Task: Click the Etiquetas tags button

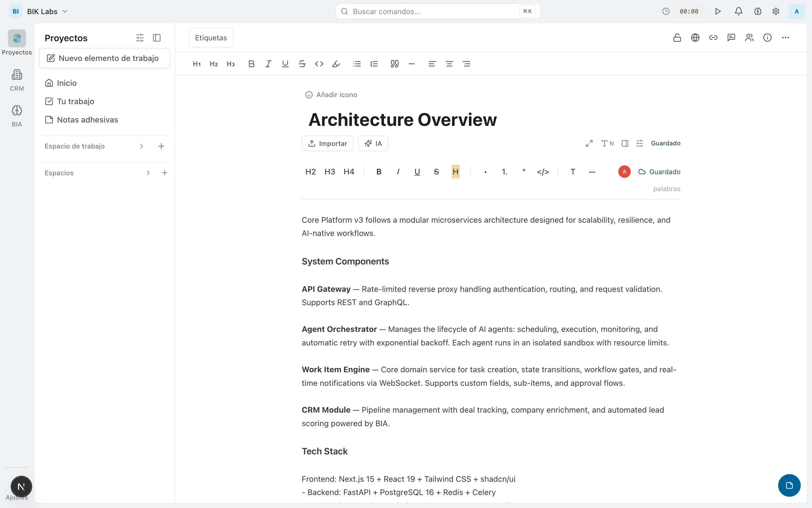Action: [x=211, y=38]
